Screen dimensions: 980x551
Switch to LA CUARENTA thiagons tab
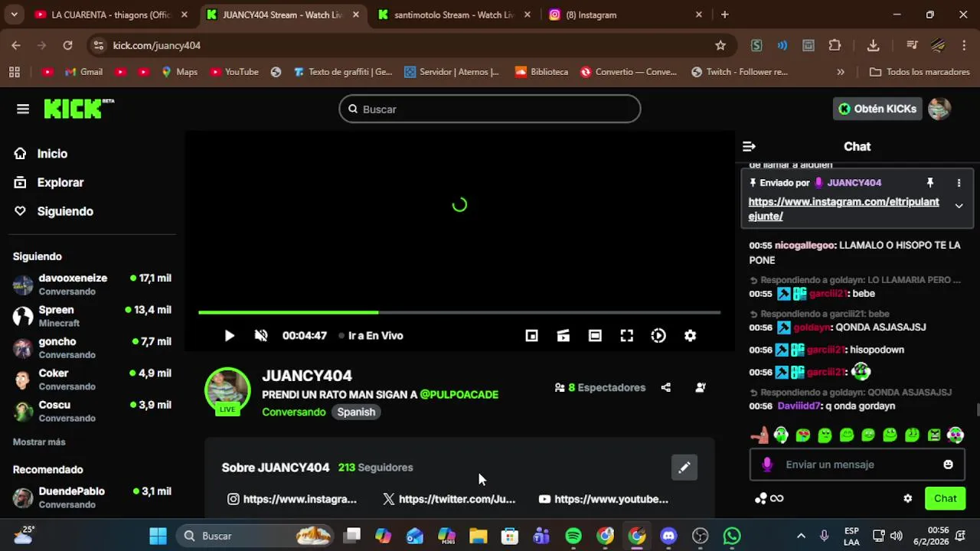click(111, 15)
